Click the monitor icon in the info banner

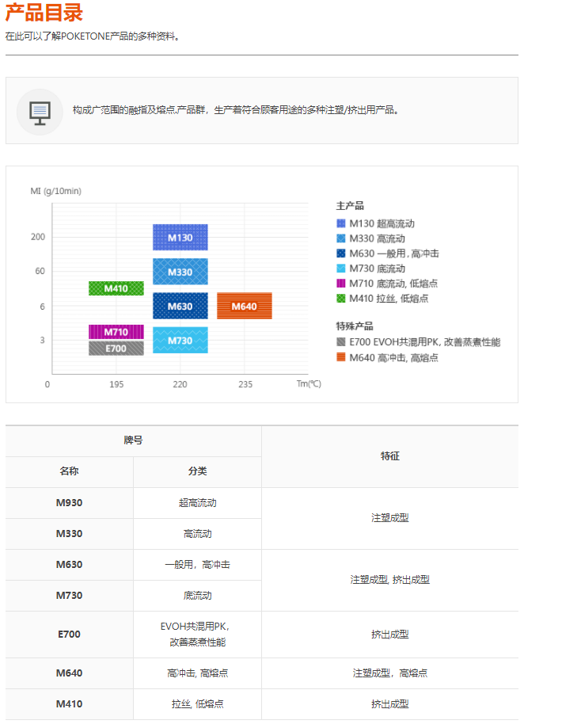[40, 112]
